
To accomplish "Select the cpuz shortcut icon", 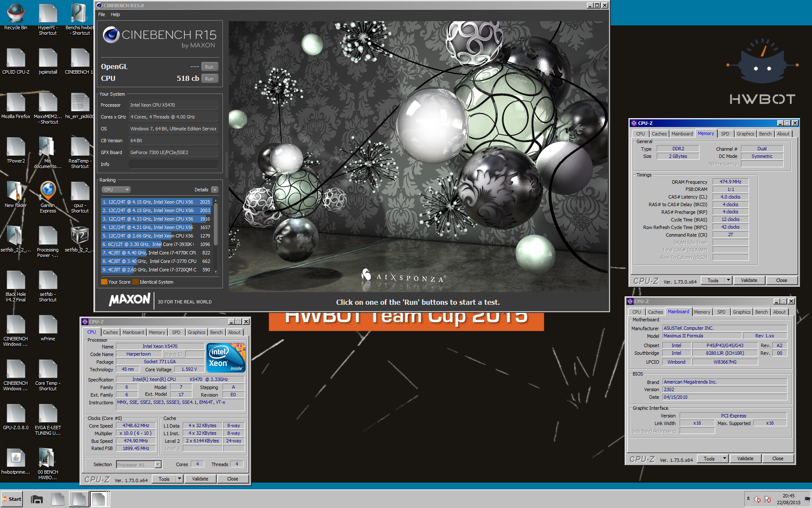I will (80, 197).
